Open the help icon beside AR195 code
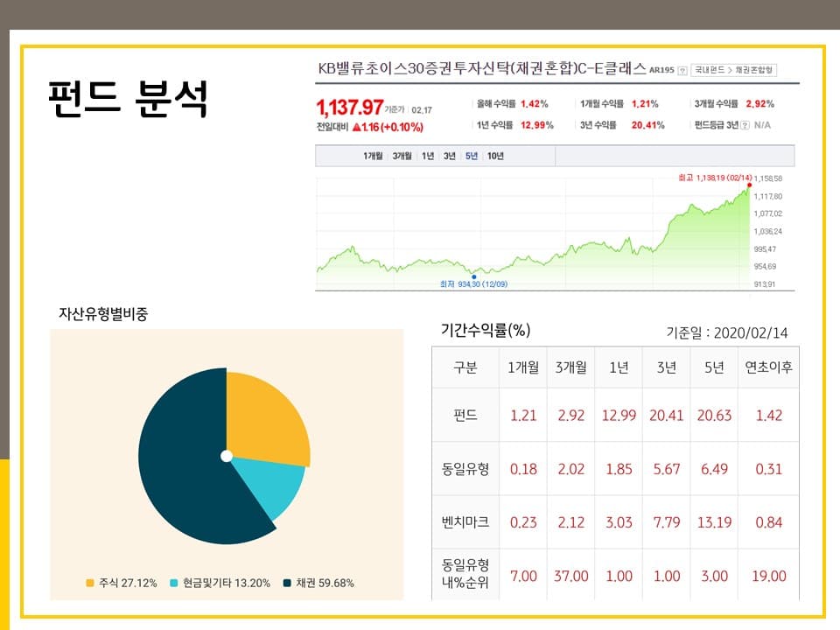 tap(682, 70)
